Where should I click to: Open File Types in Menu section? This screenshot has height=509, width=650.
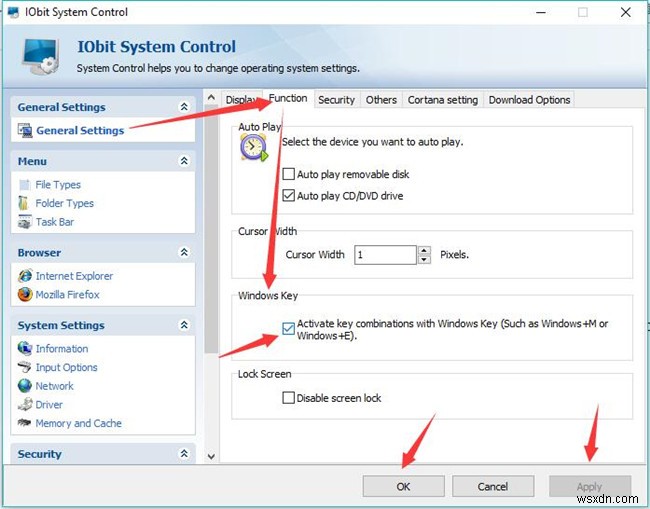(58, 184)
